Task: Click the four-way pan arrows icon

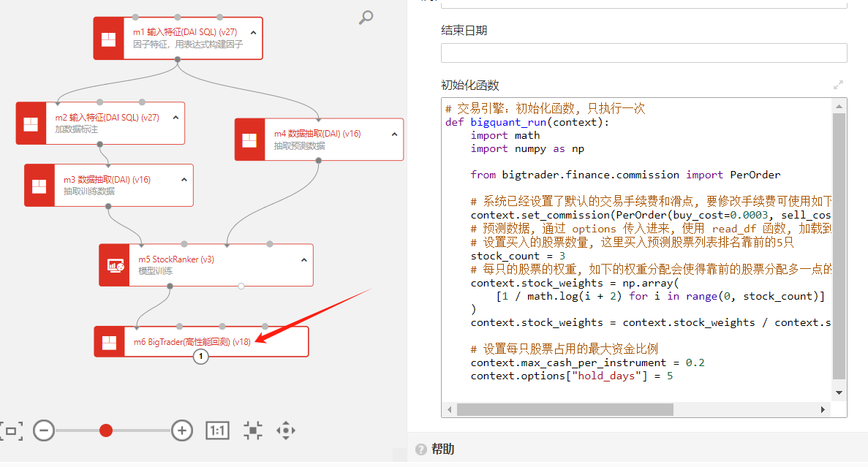Action: click(286, 430)
